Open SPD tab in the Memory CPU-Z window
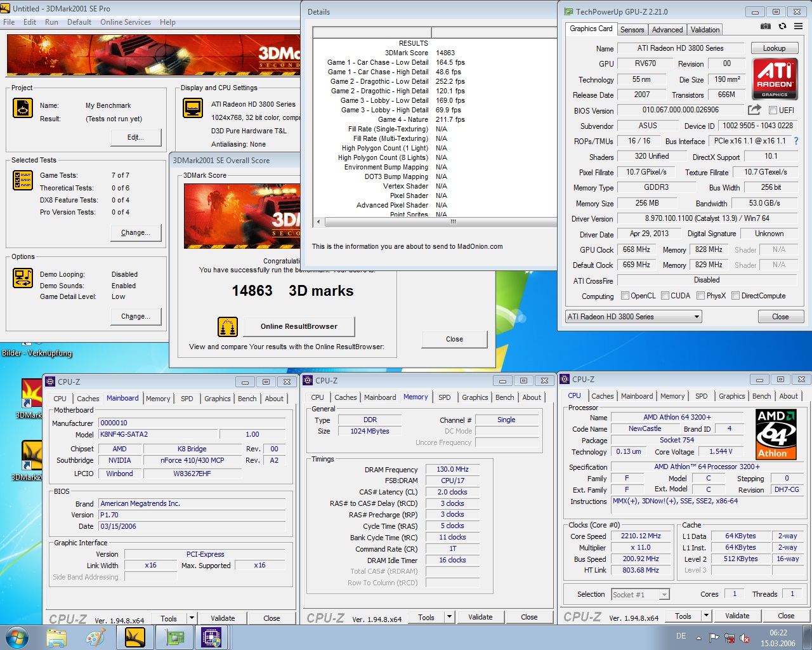This screenshot has height=650, width=812. pos(445,397)
